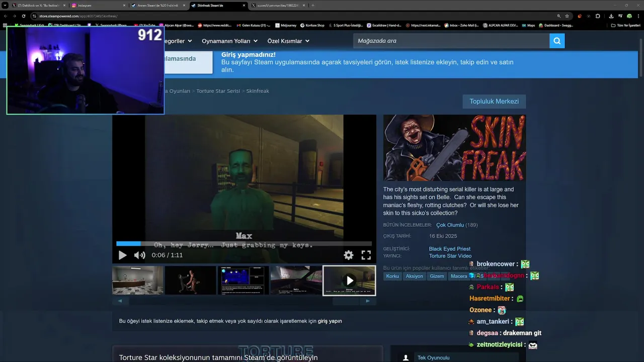644x362 pixels.
Task: Open browser downloads icon
Action: coord(611,16)
